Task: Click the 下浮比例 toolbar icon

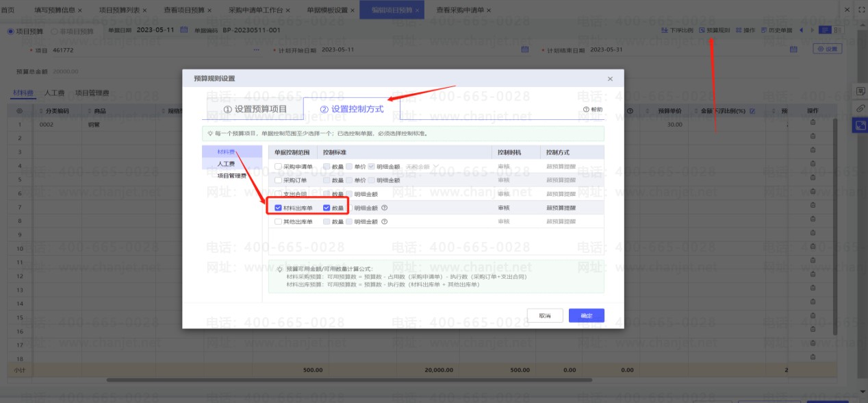Action: pyautogui.click(x=665, y=30)
